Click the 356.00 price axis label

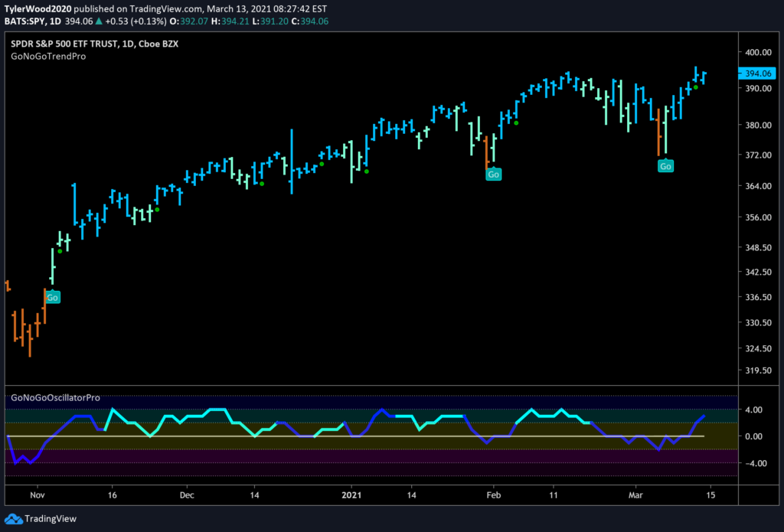pos(757,217)
